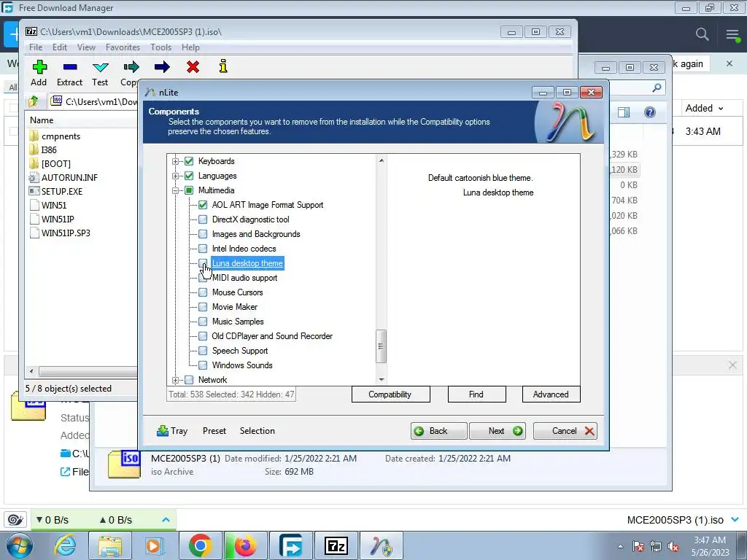Image resolution: width=747 pixels, height=560 pixels.
Task: Open Google Chrome from taskbar
Action: click(x=200, y=545)
